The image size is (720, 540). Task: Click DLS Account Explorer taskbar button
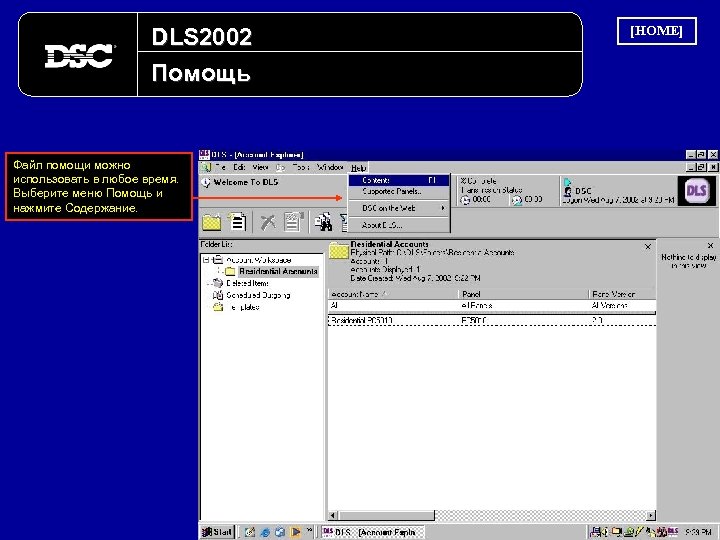pyautogui.click(x=372, y=532)
